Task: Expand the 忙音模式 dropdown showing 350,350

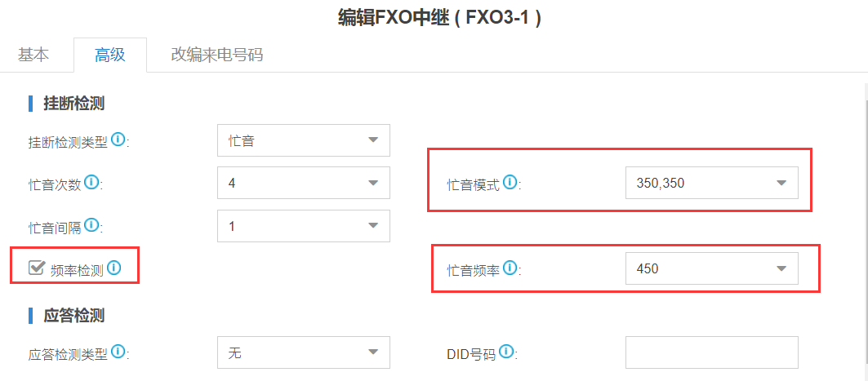Action: [x=712, y=183]
